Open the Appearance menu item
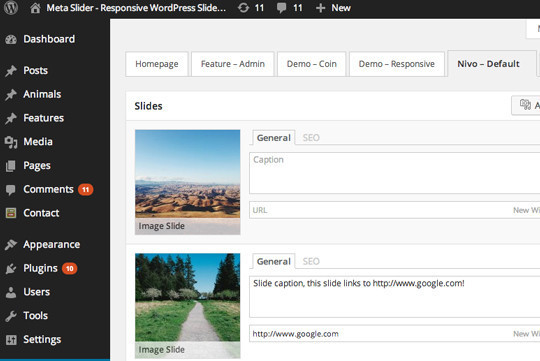540x361 pixels. pos(52,245)
